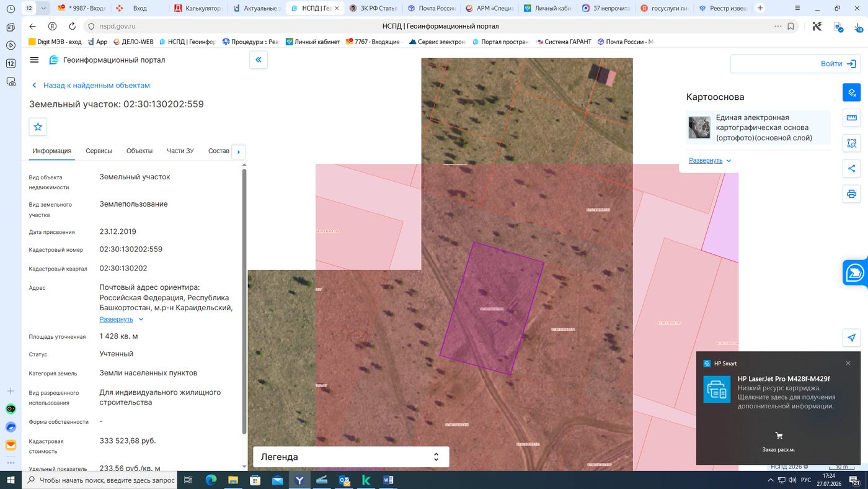Click the info panel vertical scrollbar
Screen dimensions: 868x489
244,301
